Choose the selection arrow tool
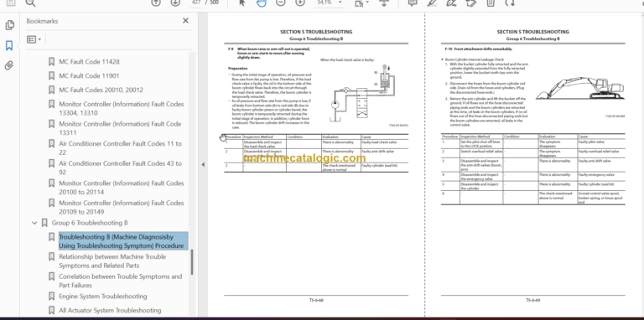 pyautogui.click(x=241, y=3)
